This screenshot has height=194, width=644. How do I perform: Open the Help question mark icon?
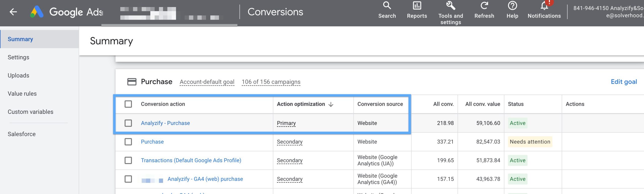point(512,6)
